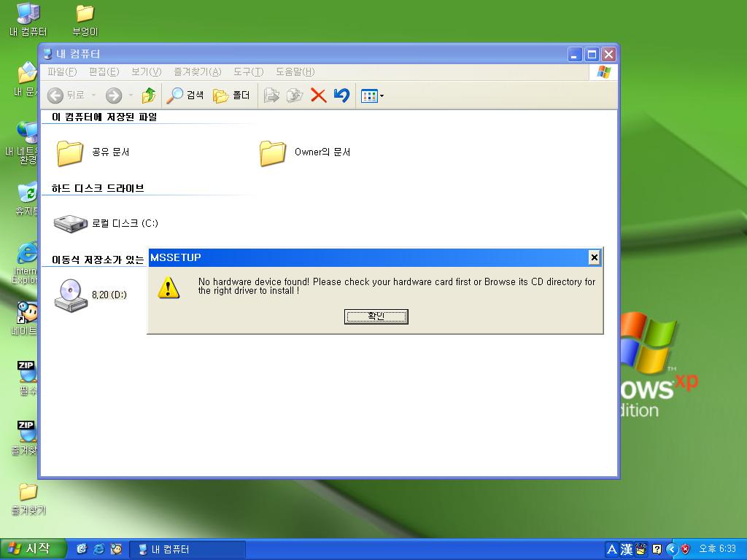Click the red security shield tray icon
Image resolution: width=747 pixels, height=560 pixels.
[x=685, y=549]
